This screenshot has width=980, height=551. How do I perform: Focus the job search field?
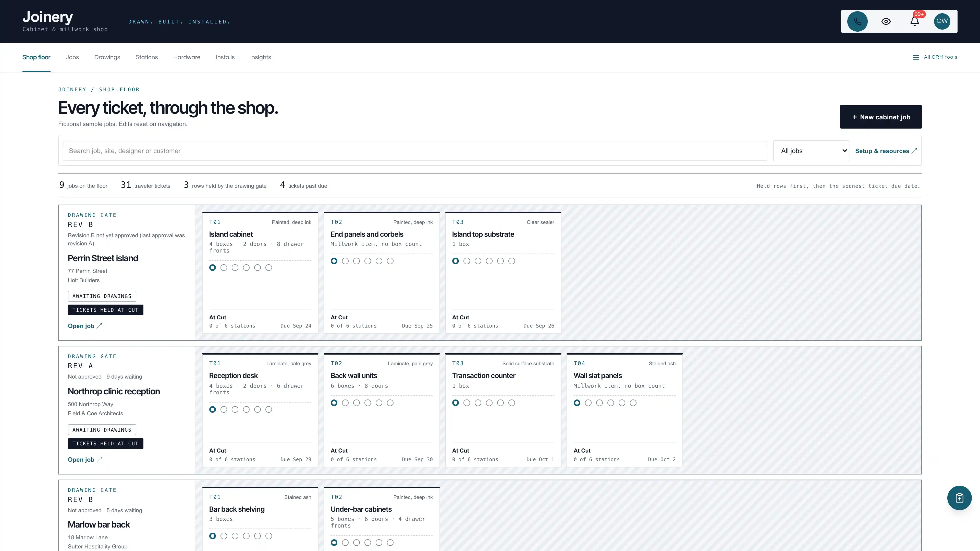[x=415, y=151]
